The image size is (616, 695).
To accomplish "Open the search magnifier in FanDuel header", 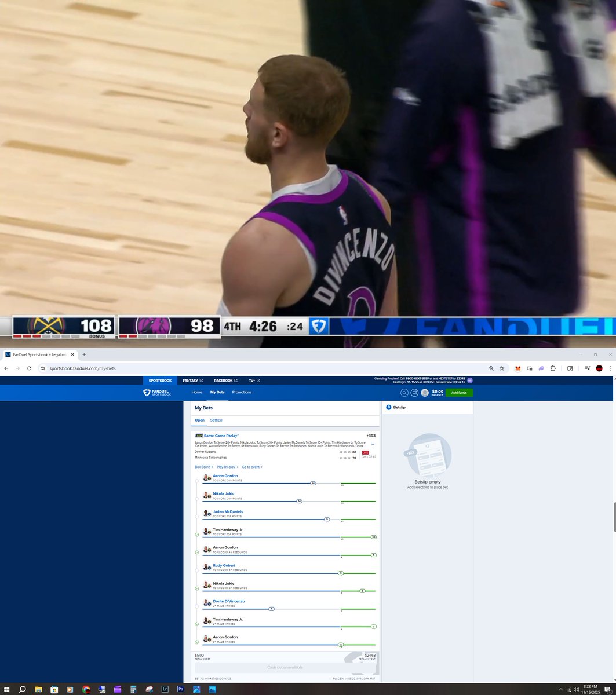I will 404,393.
